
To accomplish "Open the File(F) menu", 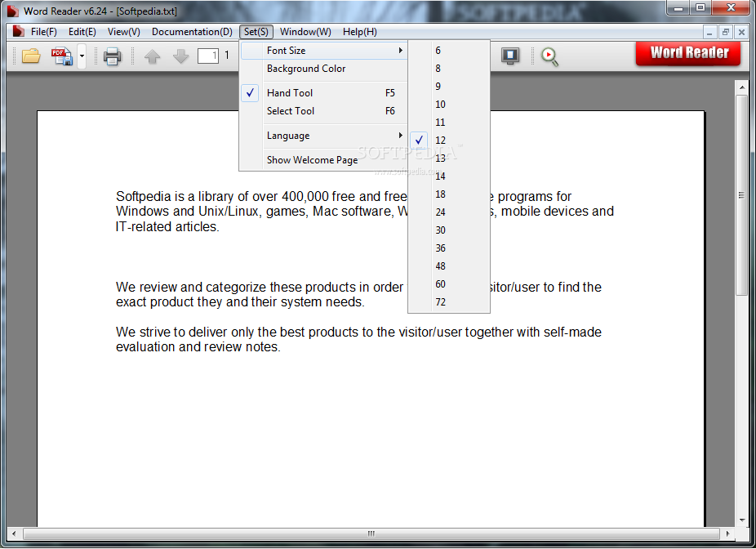I will pyautogui.click(x=43, y=32).
